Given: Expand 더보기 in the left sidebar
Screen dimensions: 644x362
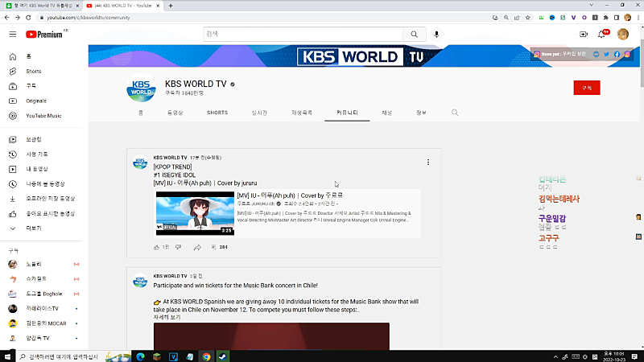Looking at the screenshot, I should click(x=34, y=228).
